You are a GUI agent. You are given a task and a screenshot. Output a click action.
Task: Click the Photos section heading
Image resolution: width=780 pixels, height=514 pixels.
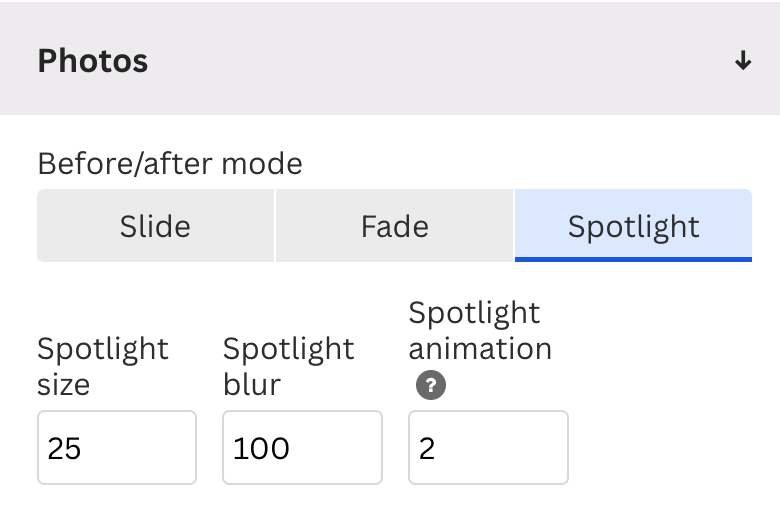tap(93, 61)
